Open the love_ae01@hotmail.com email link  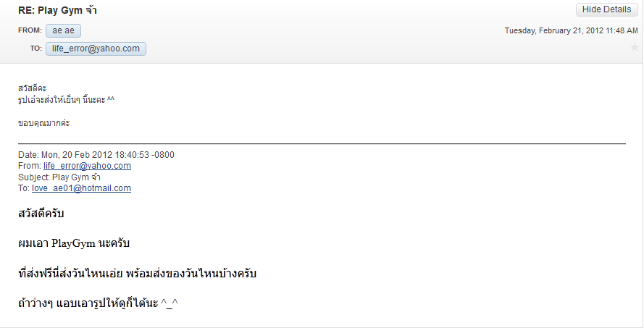(x=81, y=188)
